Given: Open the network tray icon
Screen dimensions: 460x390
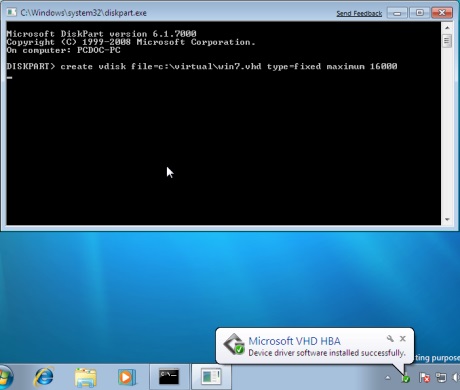Looking at the screenshot, I should tap(441, 377).
